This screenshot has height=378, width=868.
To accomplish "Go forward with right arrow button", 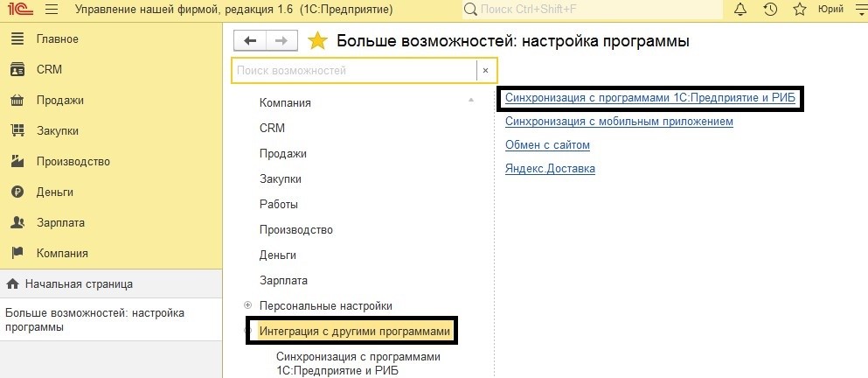I will pos(281,41).
